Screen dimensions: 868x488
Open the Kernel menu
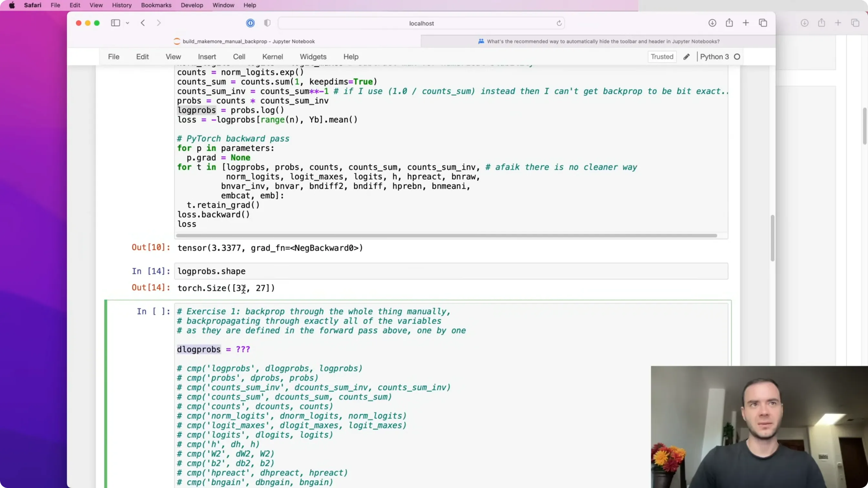272,56
